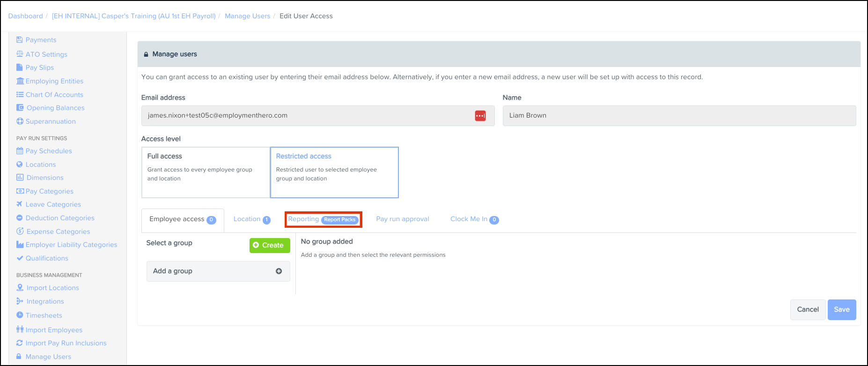Viewport: 868px width, 366px height.
Task: Open the Reporting tab
Action: (x=323, y=219)
